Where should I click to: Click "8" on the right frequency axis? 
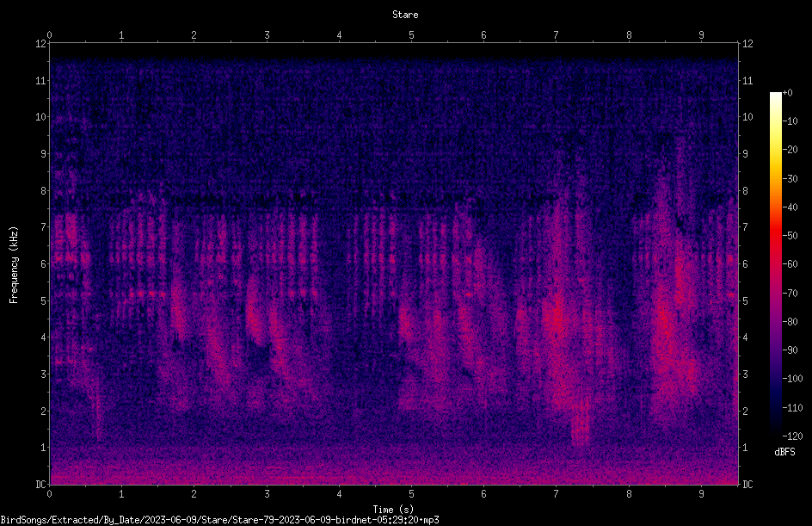coord(745,191)
